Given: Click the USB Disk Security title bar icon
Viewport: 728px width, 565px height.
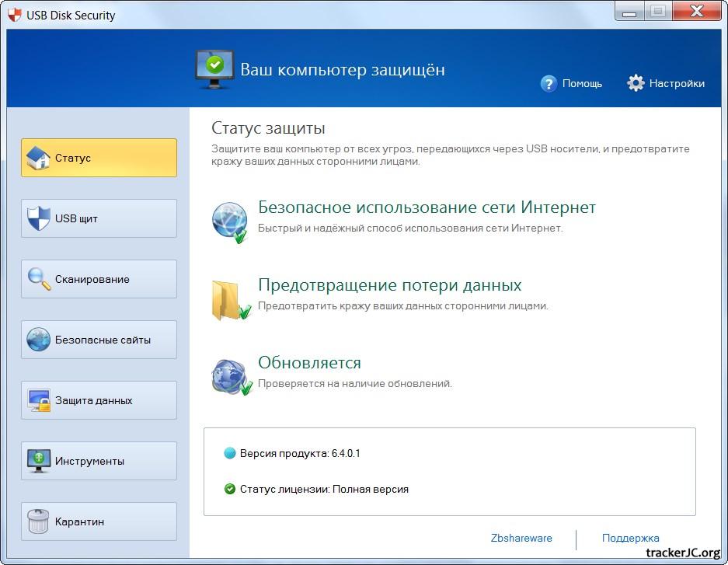Looking at the screenshot, I should (x=14, y=13).
